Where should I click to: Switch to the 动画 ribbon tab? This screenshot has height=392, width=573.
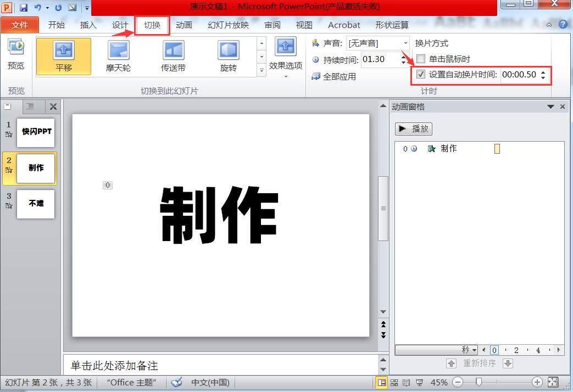click(184, 25)
